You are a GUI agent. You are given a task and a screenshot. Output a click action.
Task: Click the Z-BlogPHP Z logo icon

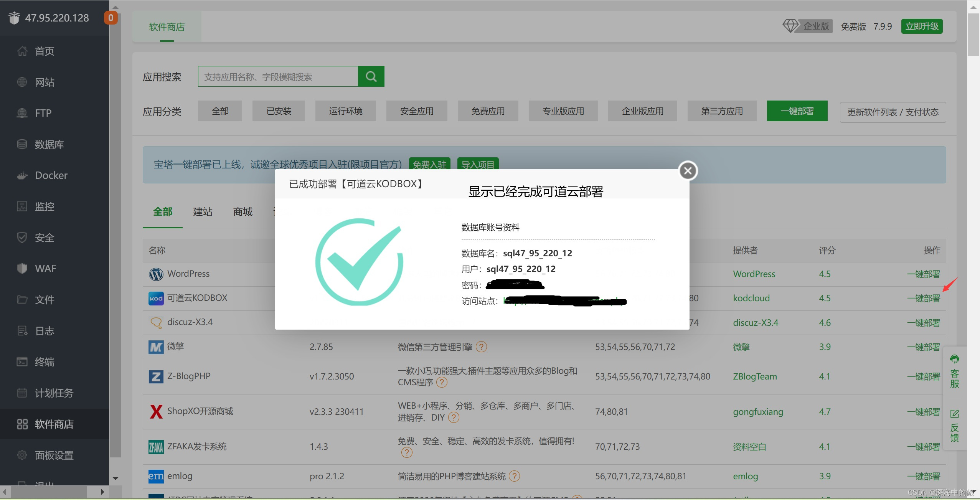coord(156,376)
